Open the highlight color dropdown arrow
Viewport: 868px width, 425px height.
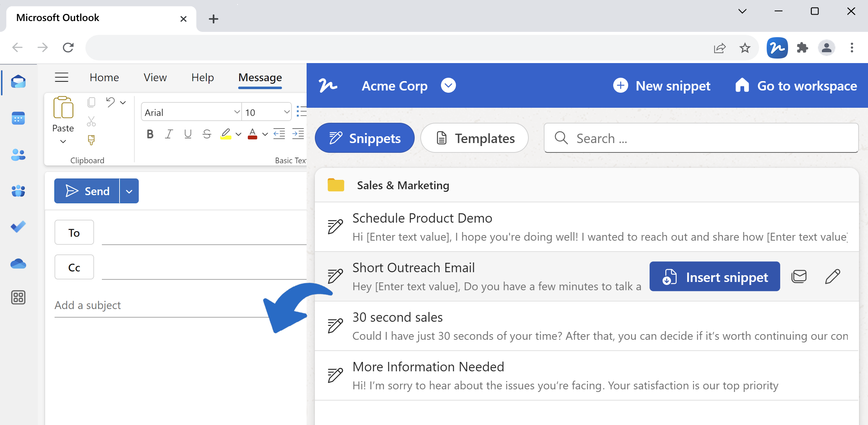pos(238,134)
